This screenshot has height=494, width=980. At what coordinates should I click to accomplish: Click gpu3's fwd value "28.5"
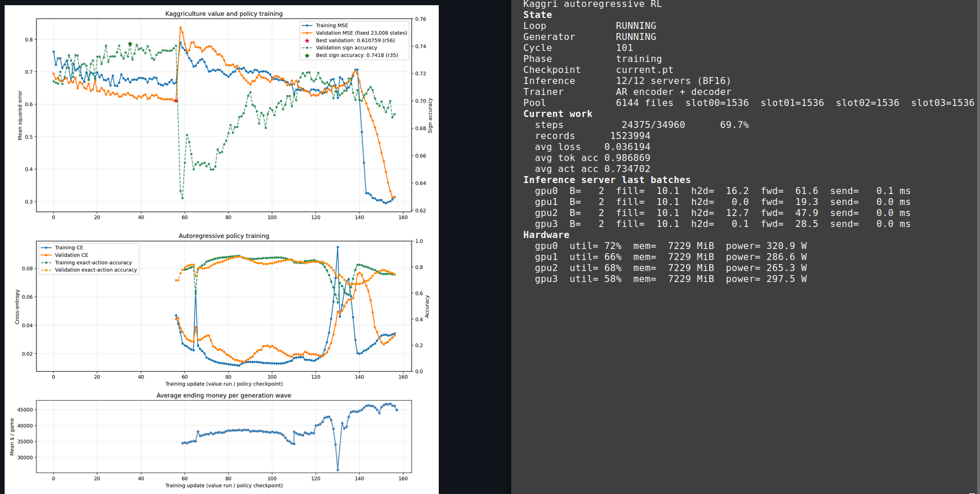tap(806, 224)
